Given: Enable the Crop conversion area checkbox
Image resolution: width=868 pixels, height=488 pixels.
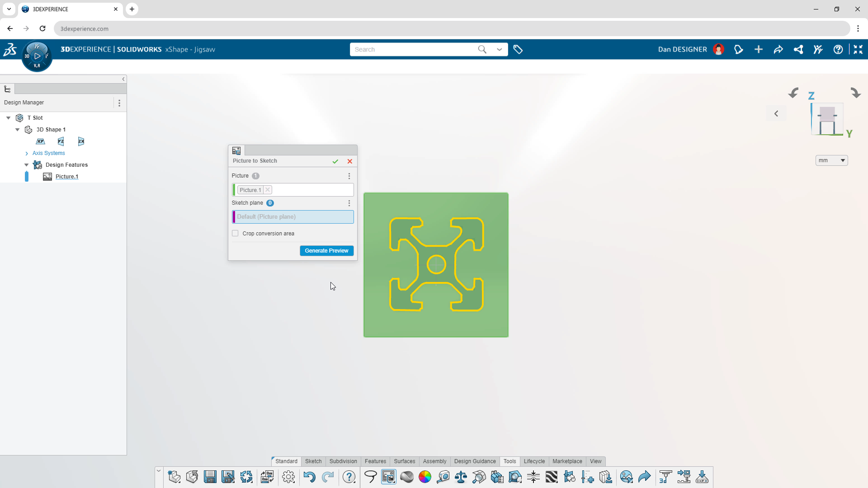Looking at the screenshot, I should pos(235,233).
